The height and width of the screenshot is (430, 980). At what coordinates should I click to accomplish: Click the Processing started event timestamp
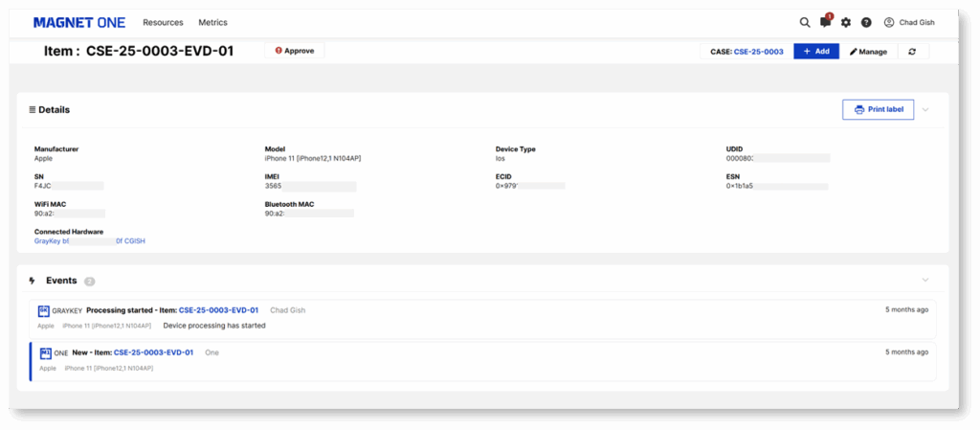(907, 310)
